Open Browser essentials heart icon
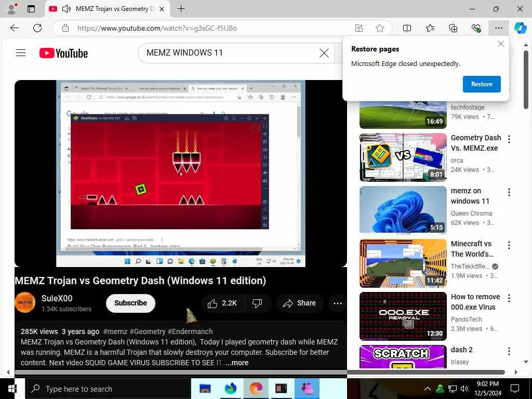 [476, 28]
